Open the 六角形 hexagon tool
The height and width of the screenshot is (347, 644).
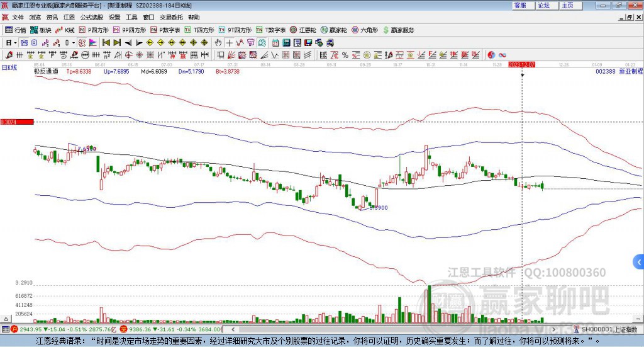coord(365,30)
